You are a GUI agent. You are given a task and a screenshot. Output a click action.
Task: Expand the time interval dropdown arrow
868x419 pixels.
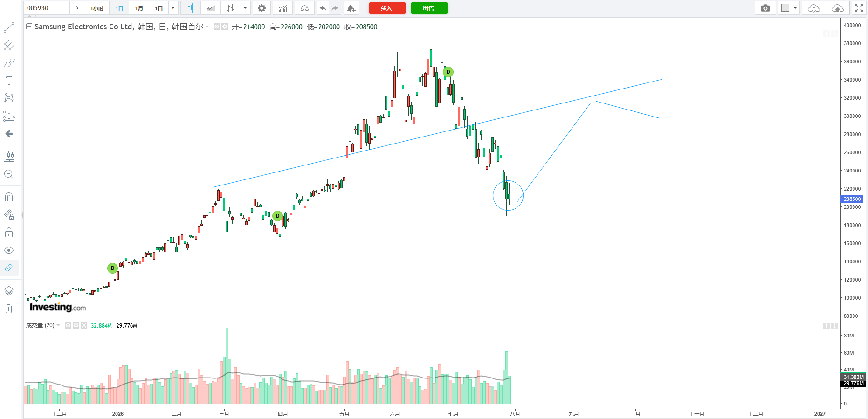(173, 8)
